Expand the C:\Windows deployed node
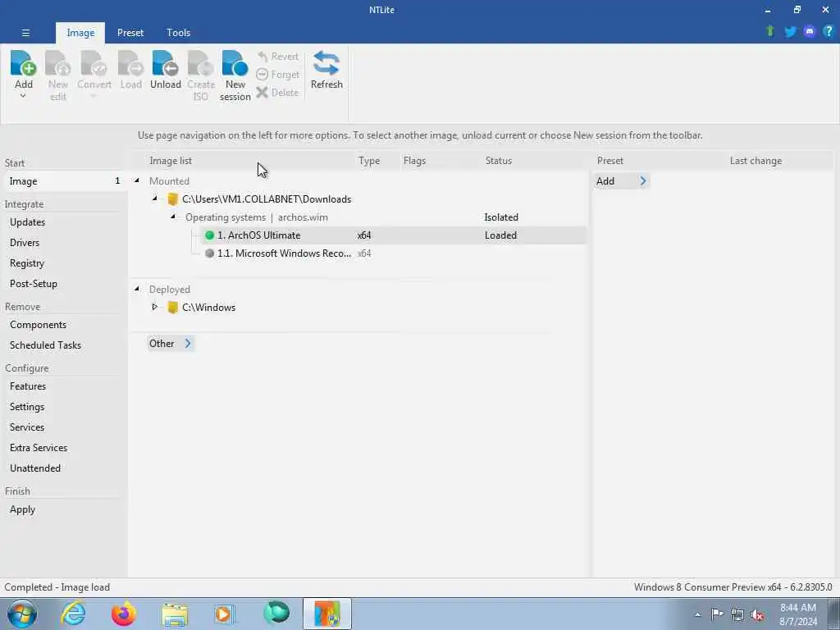This screenshot has height=630, width=840. tap(154, 307)
